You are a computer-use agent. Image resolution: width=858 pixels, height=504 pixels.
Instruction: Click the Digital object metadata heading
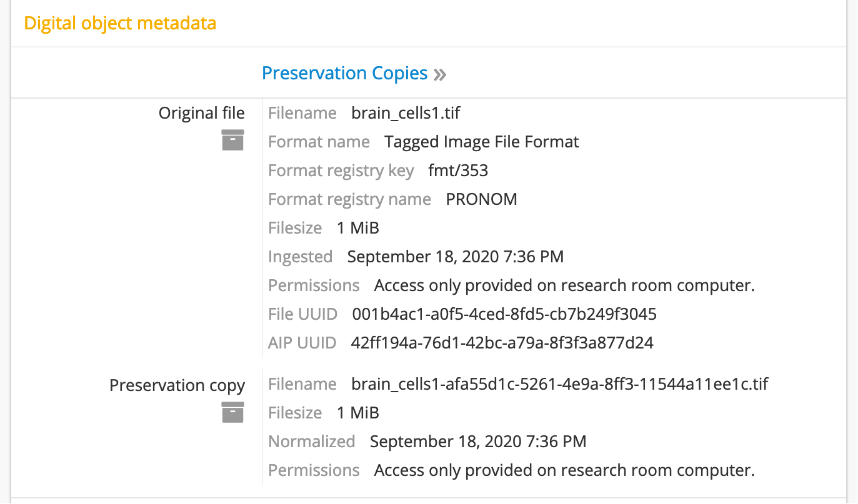pyautogui.click(x=120, y=24)
